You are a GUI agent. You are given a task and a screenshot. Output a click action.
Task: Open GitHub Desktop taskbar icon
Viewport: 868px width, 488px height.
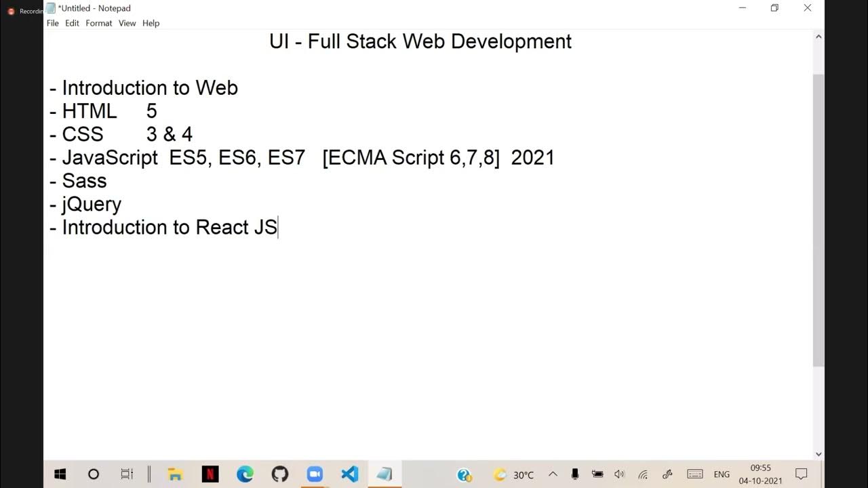(279, 474)
